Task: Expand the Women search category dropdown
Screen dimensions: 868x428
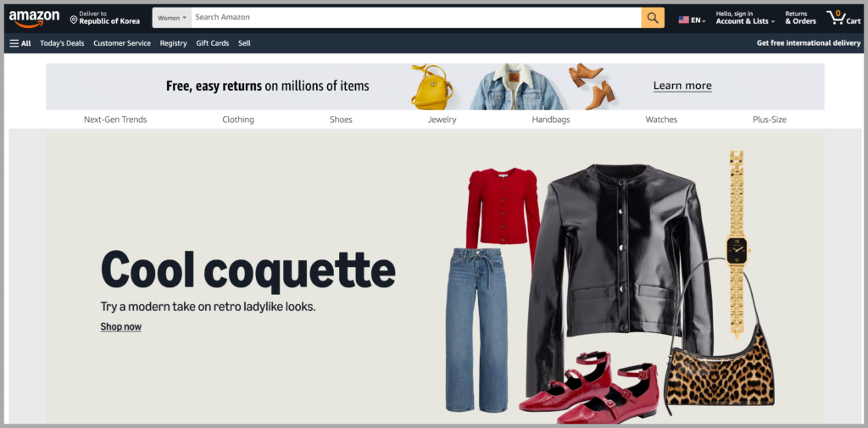Action: coord(171,18)
